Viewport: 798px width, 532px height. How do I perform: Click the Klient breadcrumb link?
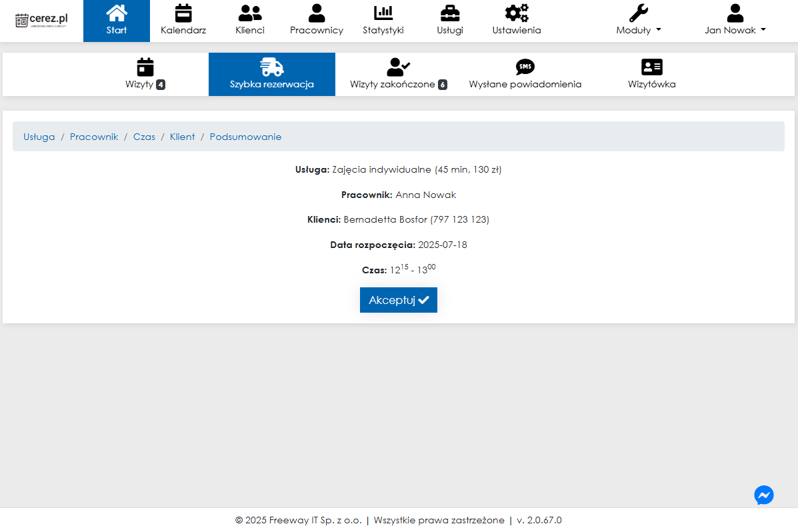tap(183, 137)
